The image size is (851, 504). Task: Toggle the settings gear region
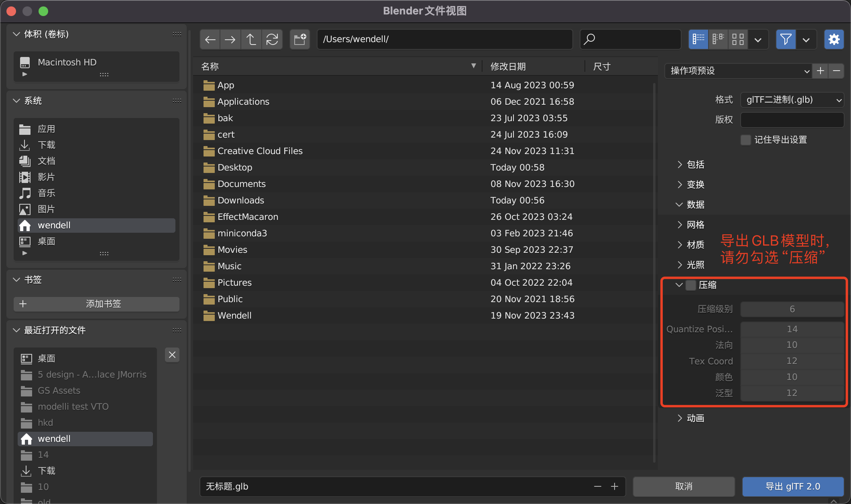(x=834, y=39)
